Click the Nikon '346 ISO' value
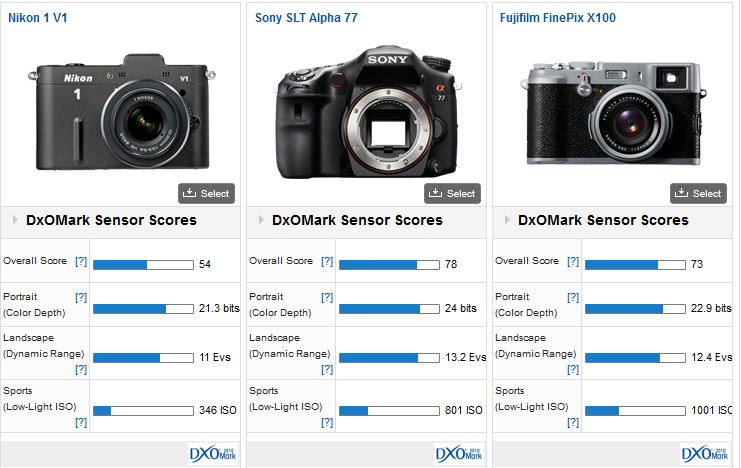Viewport: 741px width, 468px height. tap(217, 410)
